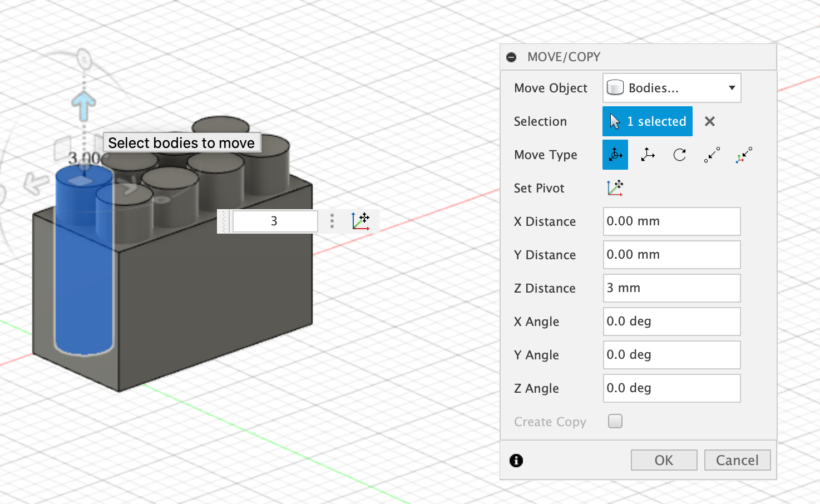Select the Translate move type icon
Viewport: 820px width, 504px height.
click(x=648, y=155)
